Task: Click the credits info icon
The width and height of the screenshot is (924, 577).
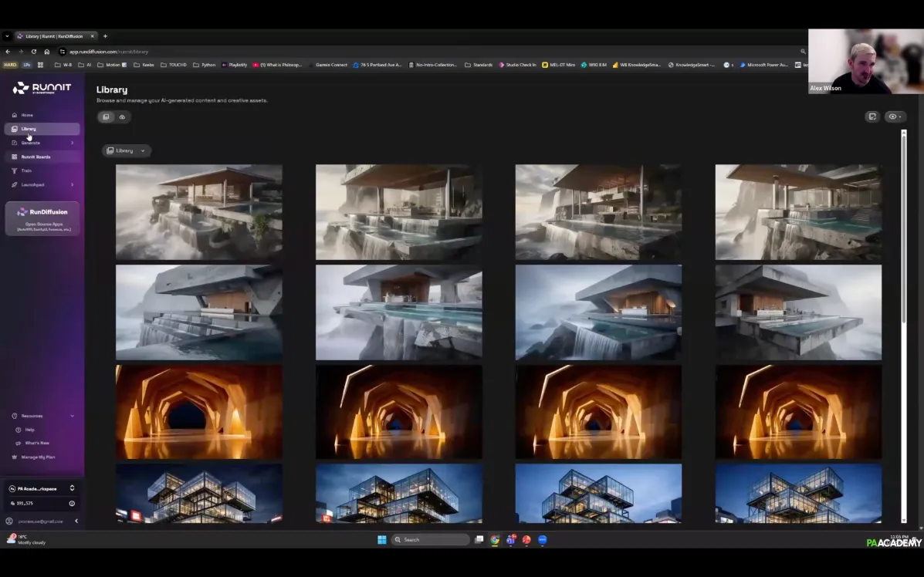Action: 72,504
